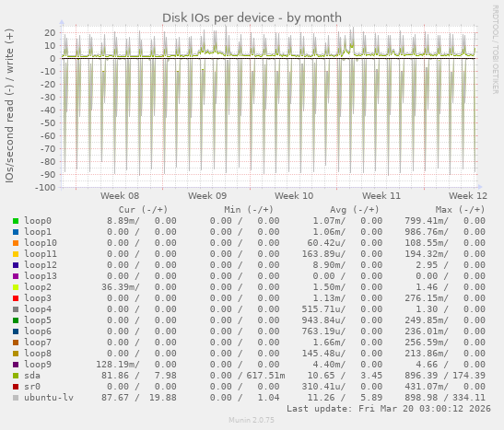Click loop9 max value 4.66

[x=427, y=365]
